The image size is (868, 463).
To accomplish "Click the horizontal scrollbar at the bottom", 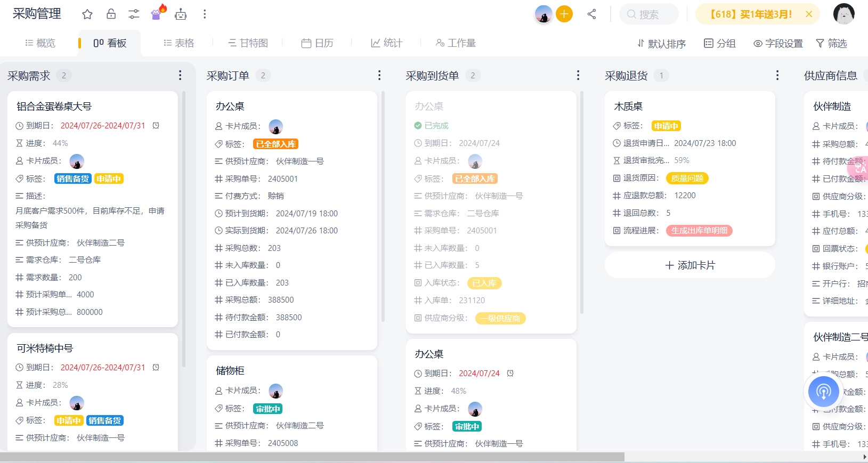I will point(312,457).
